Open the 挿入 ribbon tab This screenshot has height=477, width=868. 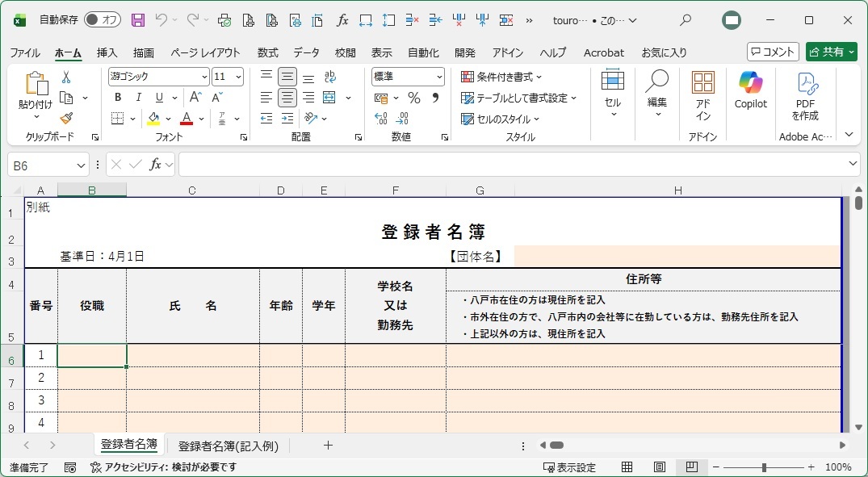(x=107, y=52)
